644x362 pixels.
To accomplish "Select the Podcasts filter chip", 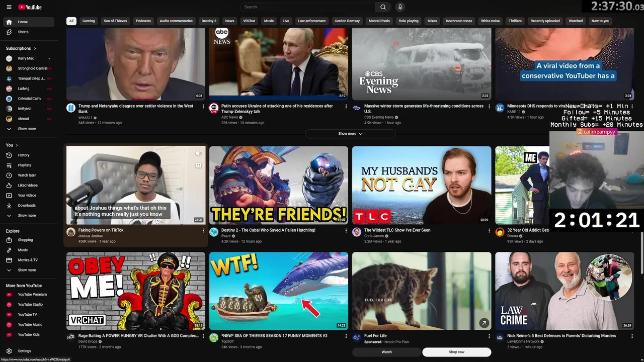I will click(x=143, y=21).
